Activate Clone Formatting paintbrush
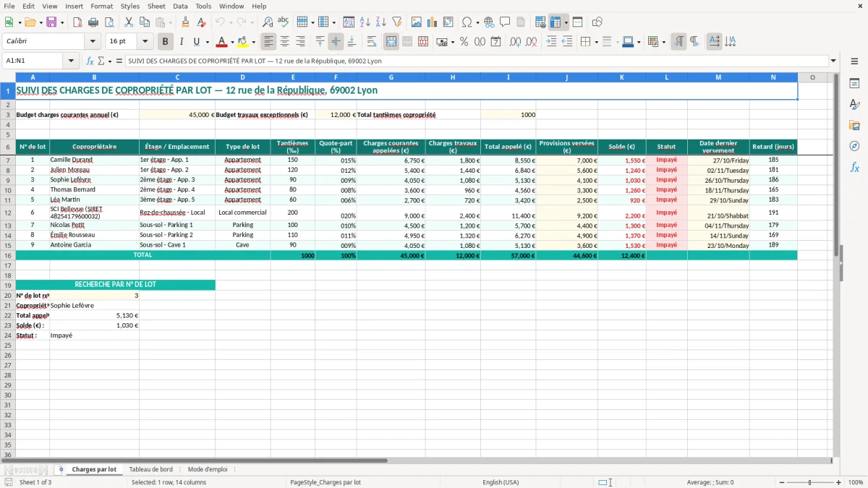 pos(185,22)
